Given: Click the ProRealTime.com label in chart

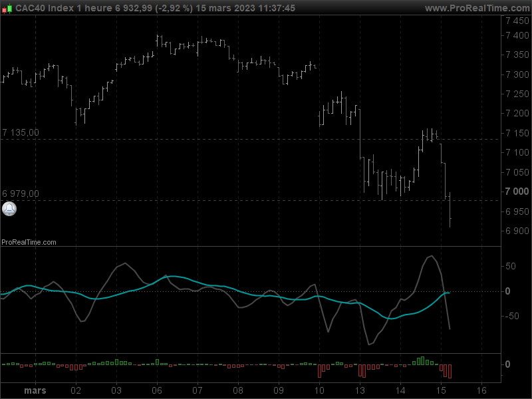Looking at the screenshot, I should (29, 242).
